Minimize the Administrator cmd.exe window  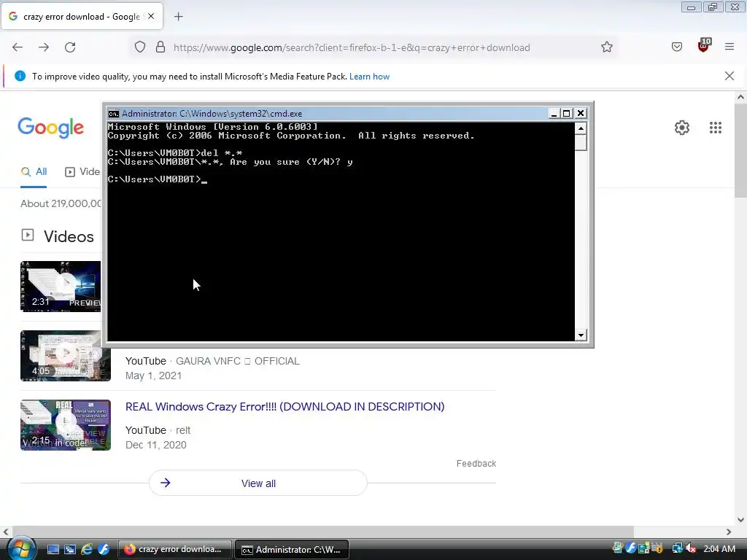554,113
